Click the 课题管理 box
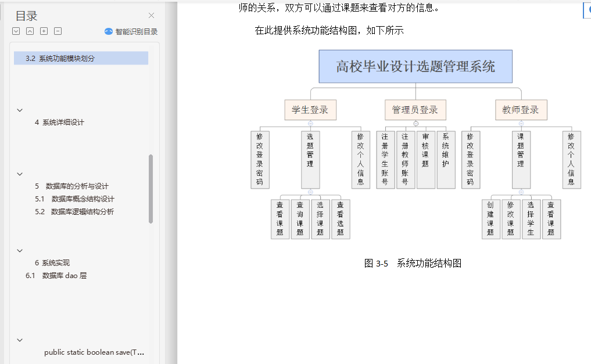The width and height of the screenshot is (591, 364). (521, 160)
